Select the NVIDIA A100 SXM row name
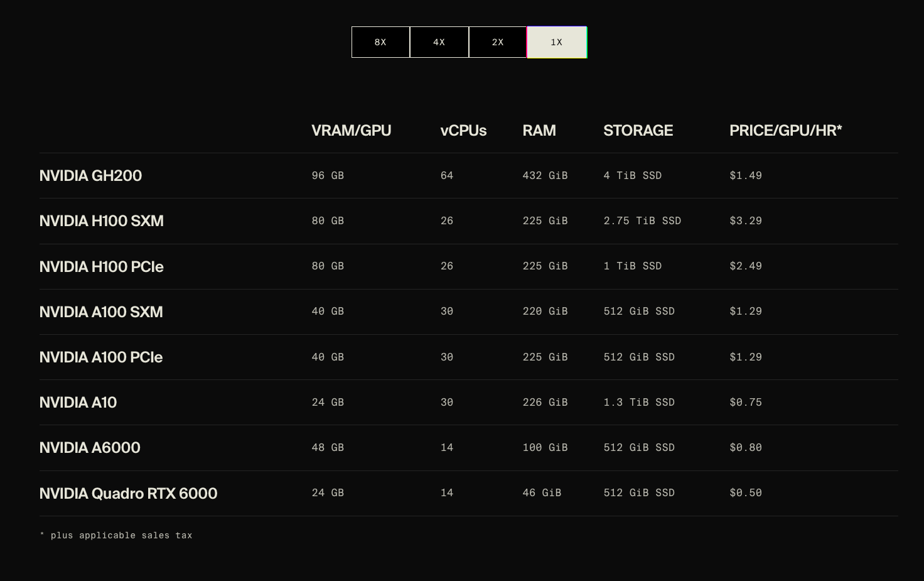Screen dimensions: 924x581 click(x=101, y=312)
